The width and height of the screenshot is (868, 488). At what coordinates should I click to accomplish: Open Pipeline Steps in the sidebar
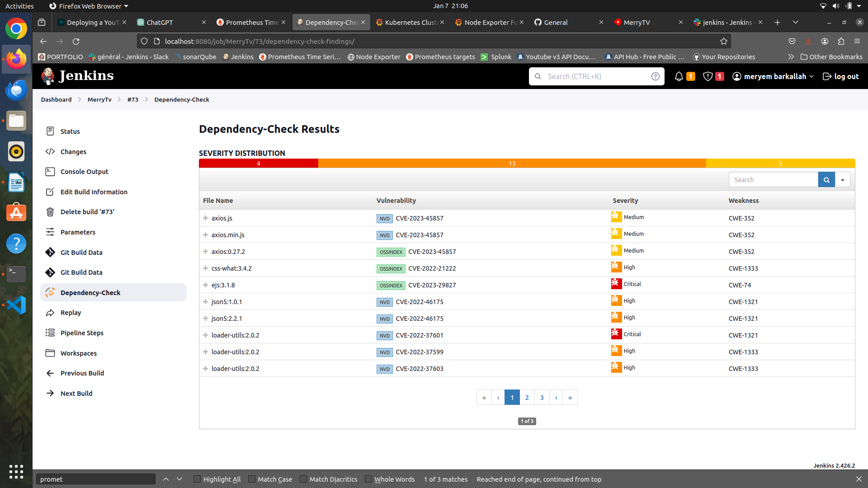(82, 333)
